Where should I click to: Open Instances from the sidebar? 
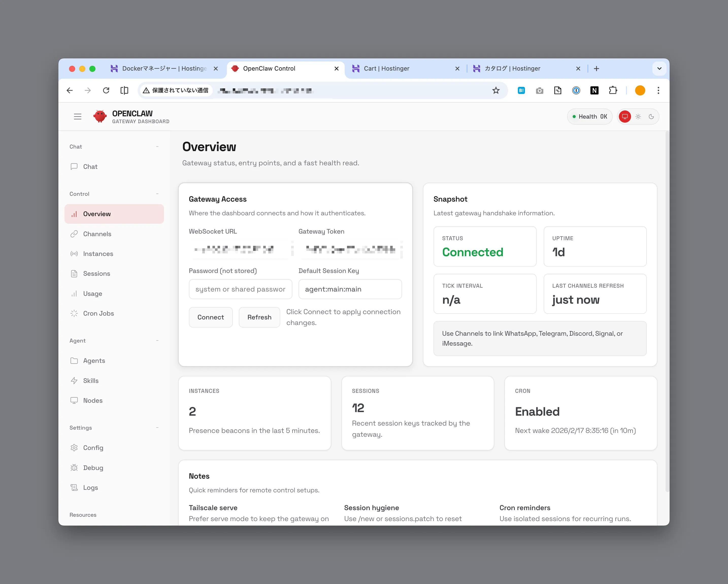click(98, 254)
